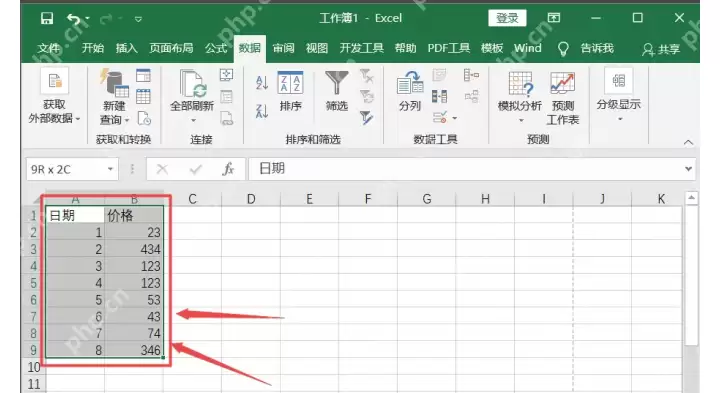Switch to the 公式 tab
Viewport: 720px width, 393px height.
(216, 48)
